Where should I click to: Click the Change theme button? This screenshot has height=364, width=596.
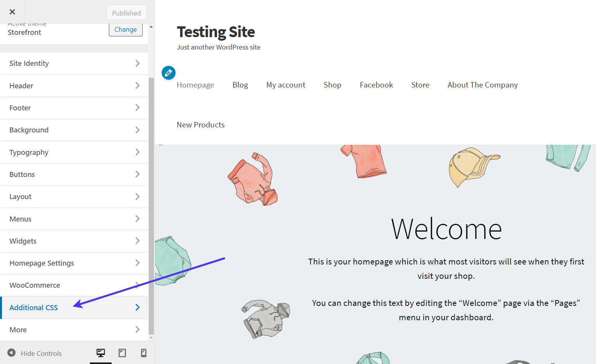click(126, 29)
